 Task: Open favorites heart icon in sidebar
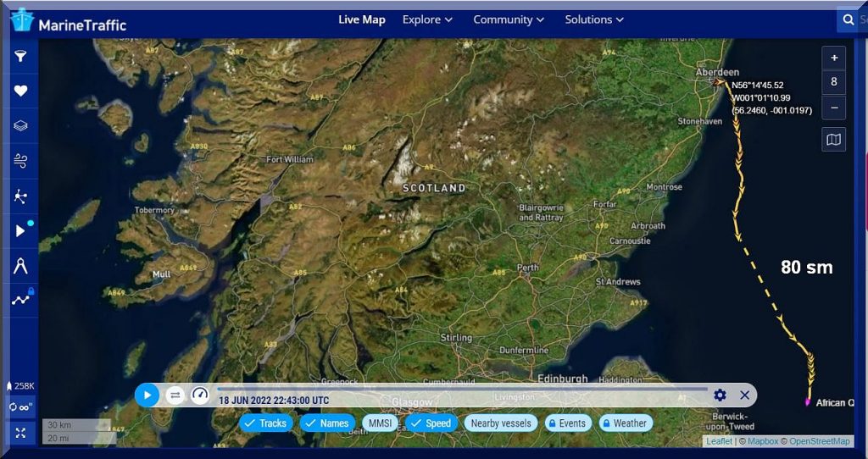click(x=20, y=91)
